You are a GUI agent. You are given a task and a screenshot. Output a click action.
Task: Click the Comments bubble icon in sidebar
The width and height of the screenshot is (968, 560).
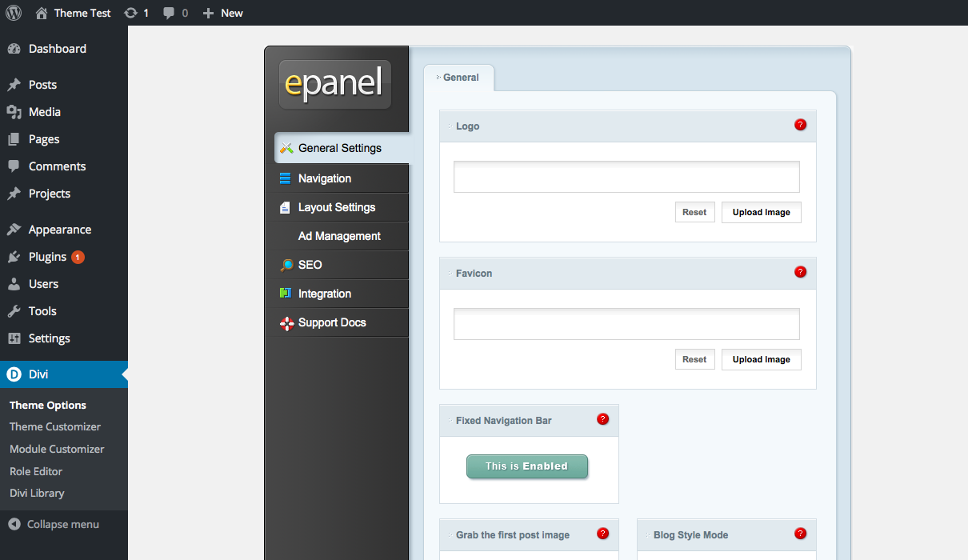(14, 166)
